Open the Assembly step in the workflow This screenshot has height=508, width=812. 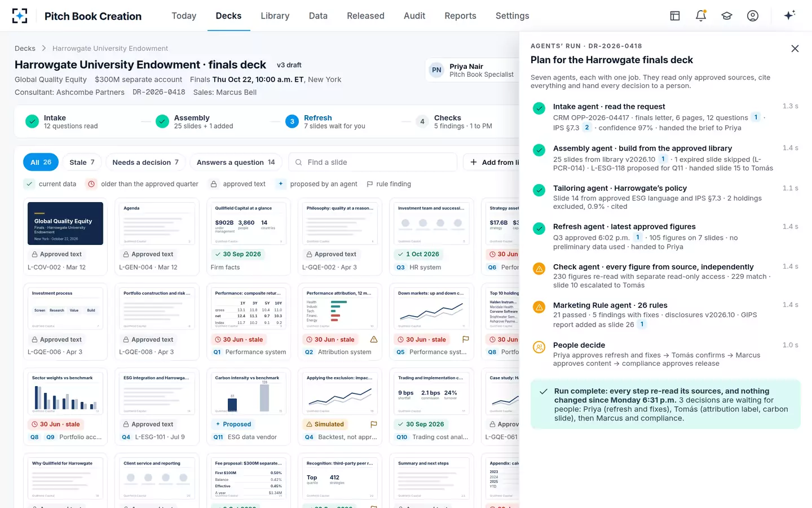(195, 121)
